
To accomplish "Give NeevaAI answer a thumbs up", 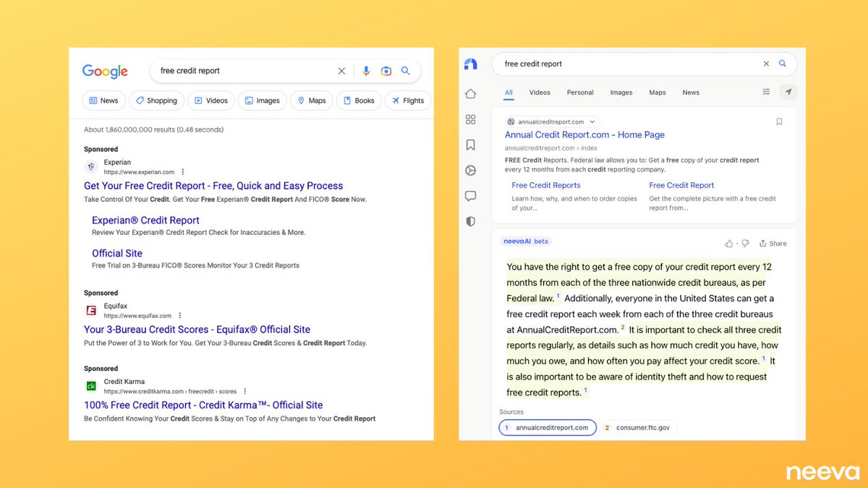I will (729, 244).
